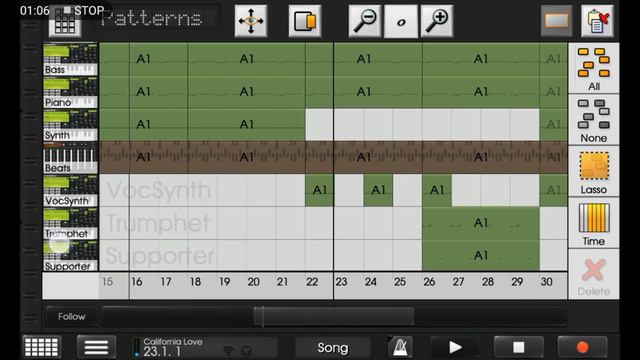Viewport: 640px width, 360px height.
Task: Toggle the Follow playhead button
Action: point(71,316)
